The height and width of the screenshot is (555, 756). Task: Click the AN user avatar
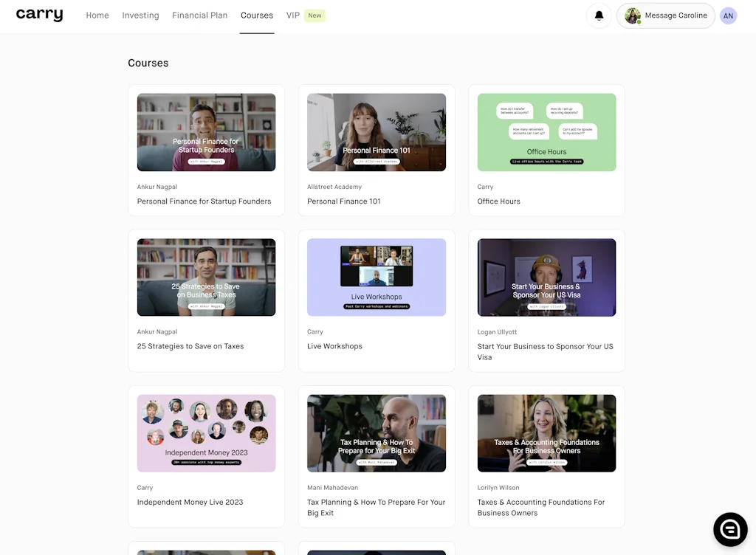tap(728, 15)
